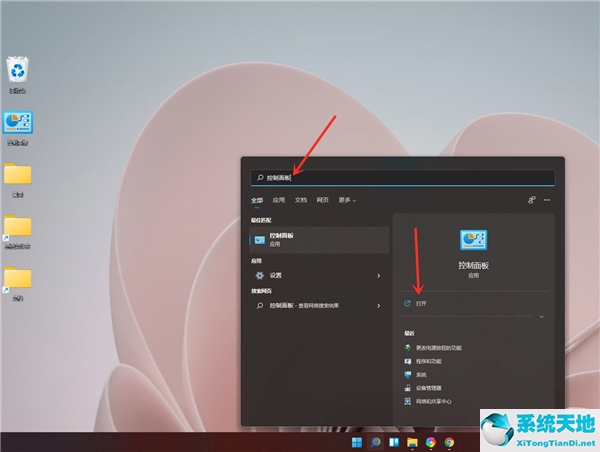
Task: Open Task View from the taskbar
Action: (x=394, y=442)
